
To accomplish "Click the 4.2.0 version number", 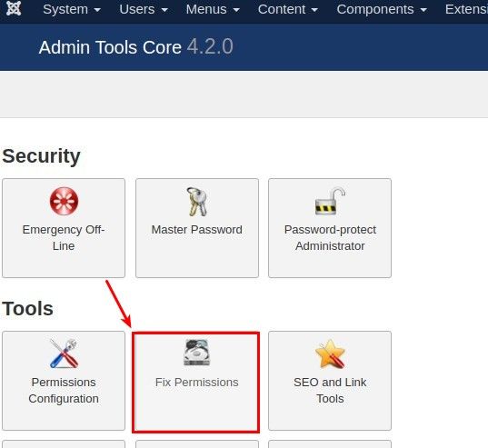I will (210, 46).
